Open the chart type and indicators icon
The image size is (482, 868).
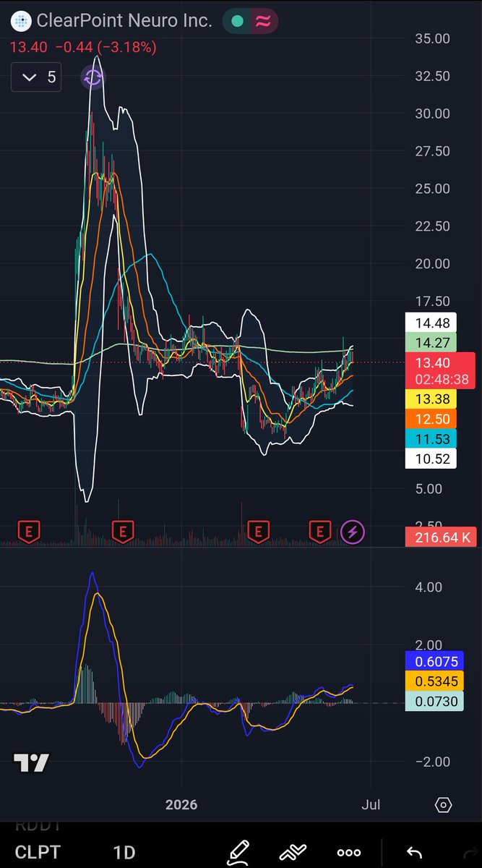[294, 852]
